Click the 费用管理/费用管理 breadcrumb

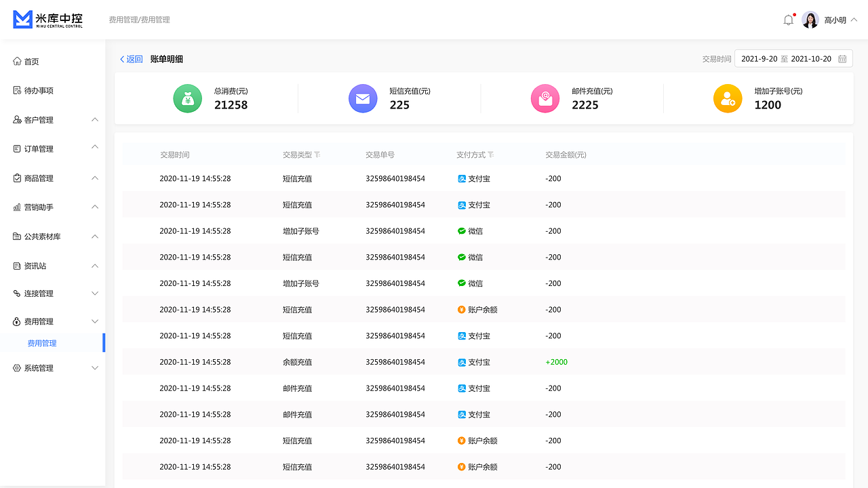click(140, 20)
